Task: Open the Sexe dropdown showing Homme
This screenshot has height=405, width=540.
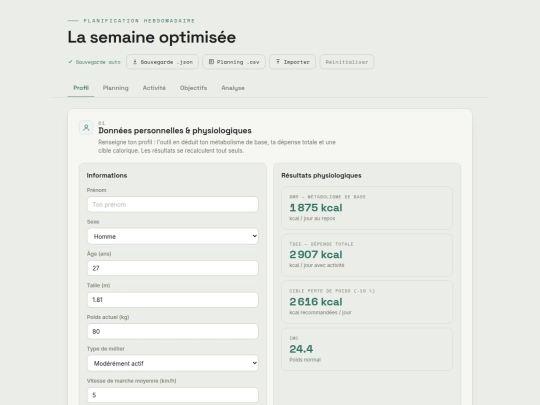Action: click(x=173, y=236)
